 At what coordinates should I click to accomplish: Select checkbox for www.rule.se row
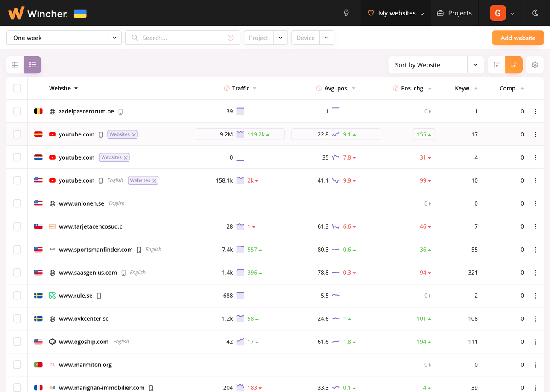[x=17, y=296]
